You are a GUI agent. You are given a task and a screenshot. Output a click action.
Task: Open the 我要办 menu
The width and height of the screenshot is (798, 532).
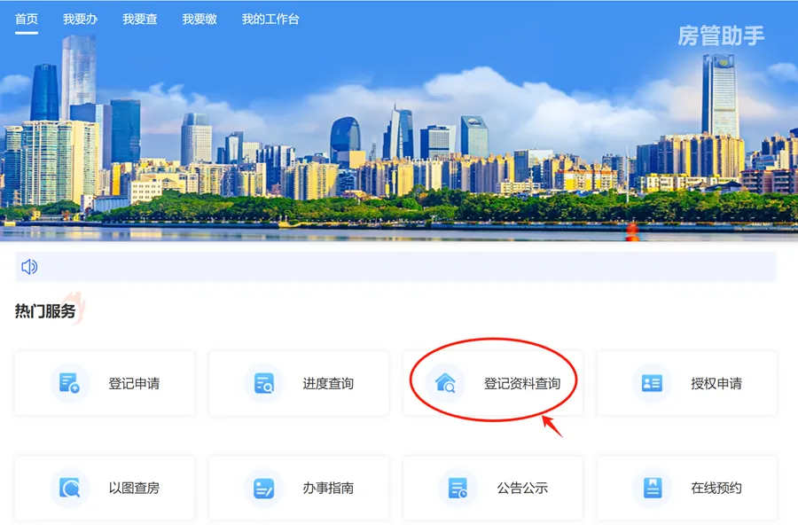tap(80, 18)
